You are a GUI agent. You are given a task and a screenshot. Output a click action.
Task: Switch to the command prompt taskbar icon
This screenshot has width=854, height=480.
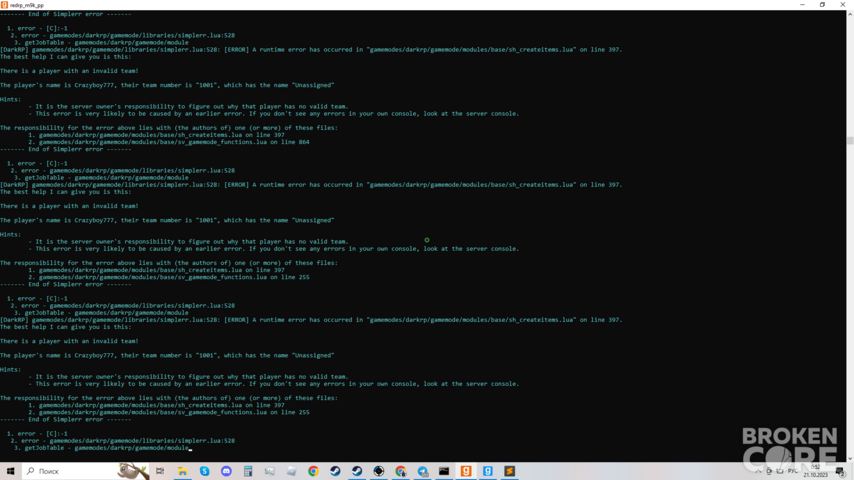pyautogui.click(x=444, y=471)
